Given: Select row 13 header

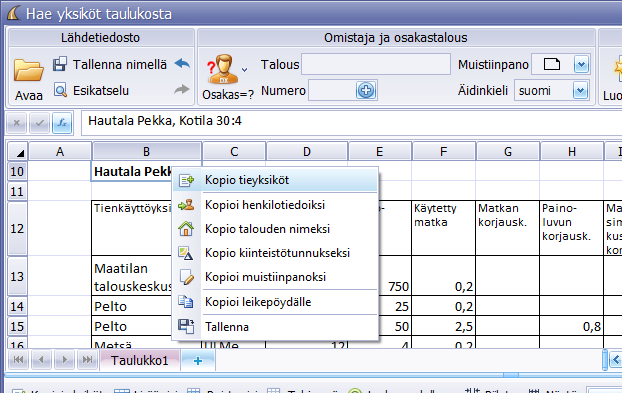Looking at the screenshot, I should [x=17, y=276].
